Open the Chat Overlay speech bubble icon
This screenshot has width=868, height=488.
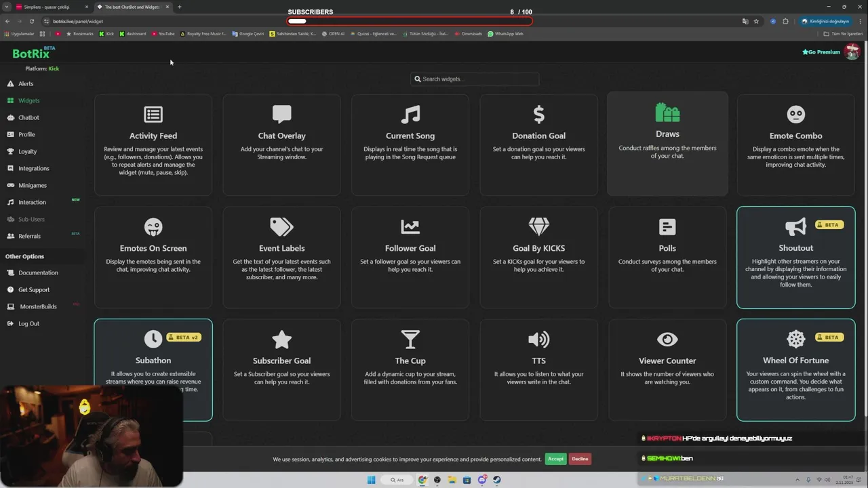281,115
